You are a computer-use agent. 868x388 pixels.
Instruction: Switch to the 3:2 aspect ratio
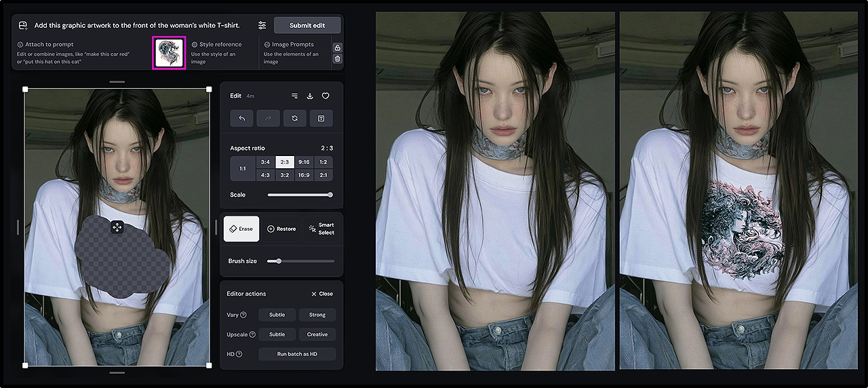click(285, 175)
